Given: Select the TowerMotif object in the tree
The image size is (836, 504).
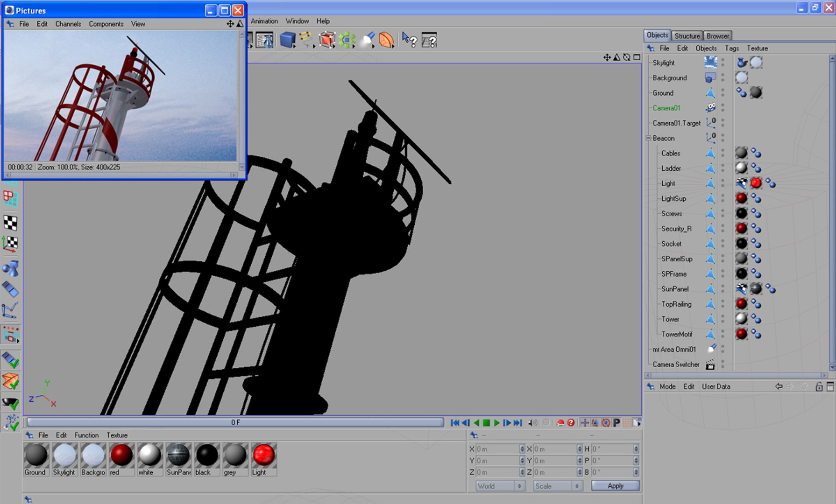Looking at the screenshot, I should click(677, 334).
